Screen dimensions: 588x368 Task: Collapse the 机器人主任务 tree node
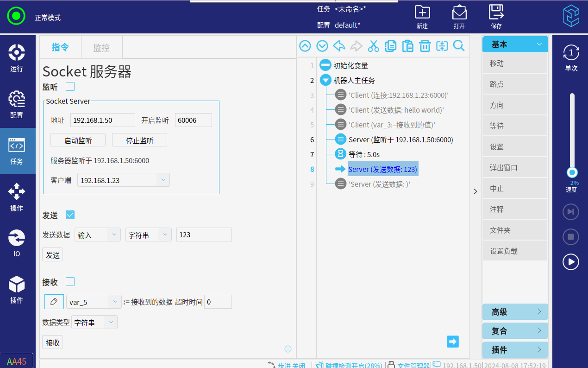(x=325, y=80)
